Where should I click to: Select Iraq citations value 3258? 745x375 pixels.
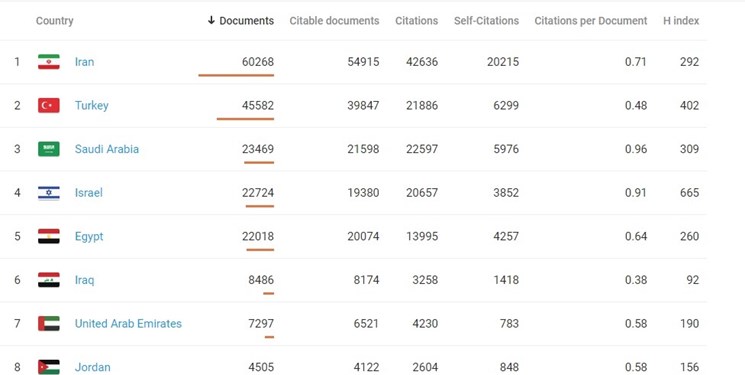(425, 280)
